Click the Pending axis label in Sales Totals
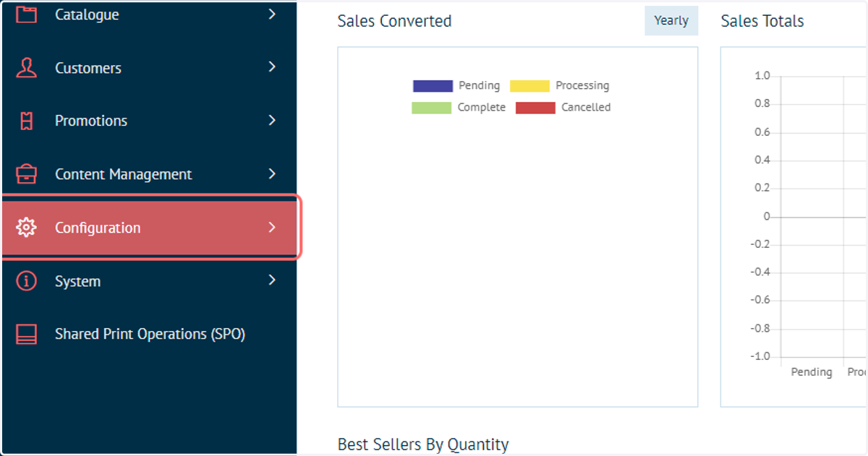The image size is (868, 456). coord(812,372)
